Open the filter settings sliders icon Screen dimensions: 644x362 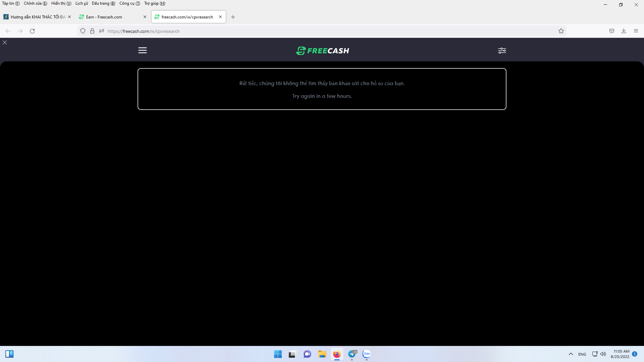[502, 51]
